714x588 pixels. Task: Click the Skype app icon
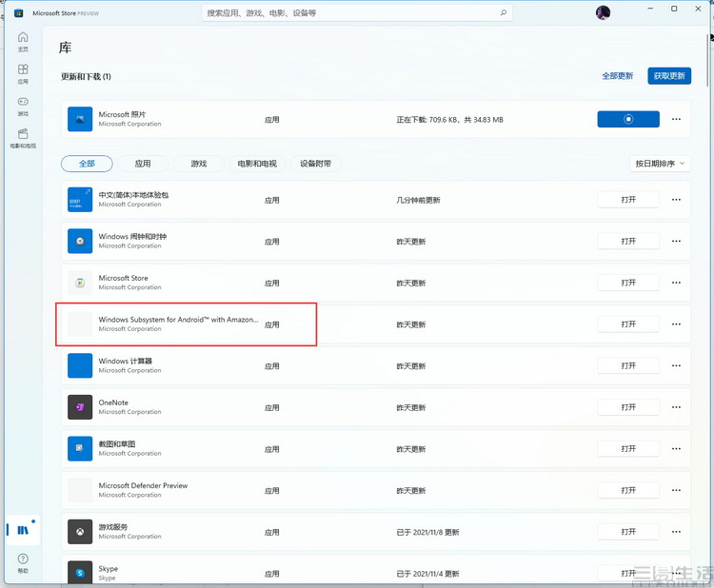pos(80,573)
